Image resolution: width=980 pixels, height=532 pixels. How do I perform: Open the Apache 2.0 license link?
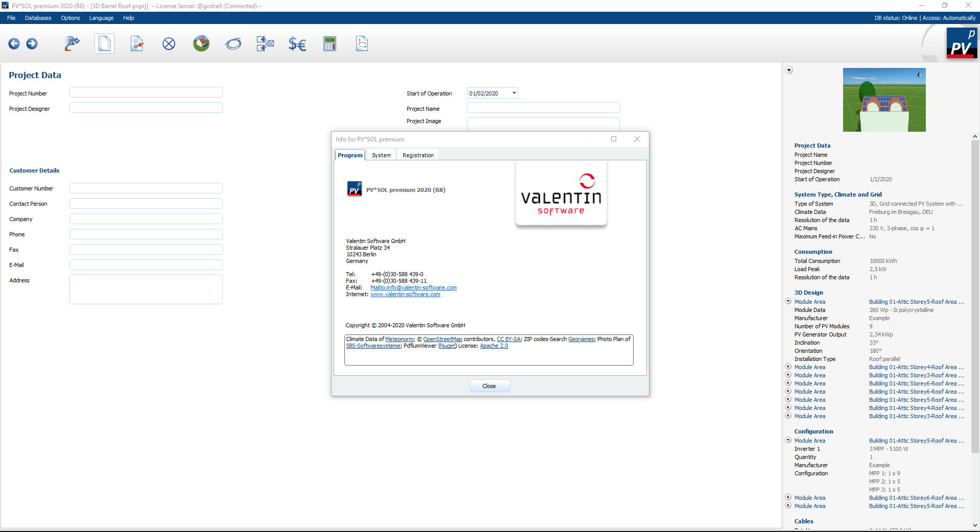pyautogui.click(x=494, y=346)
